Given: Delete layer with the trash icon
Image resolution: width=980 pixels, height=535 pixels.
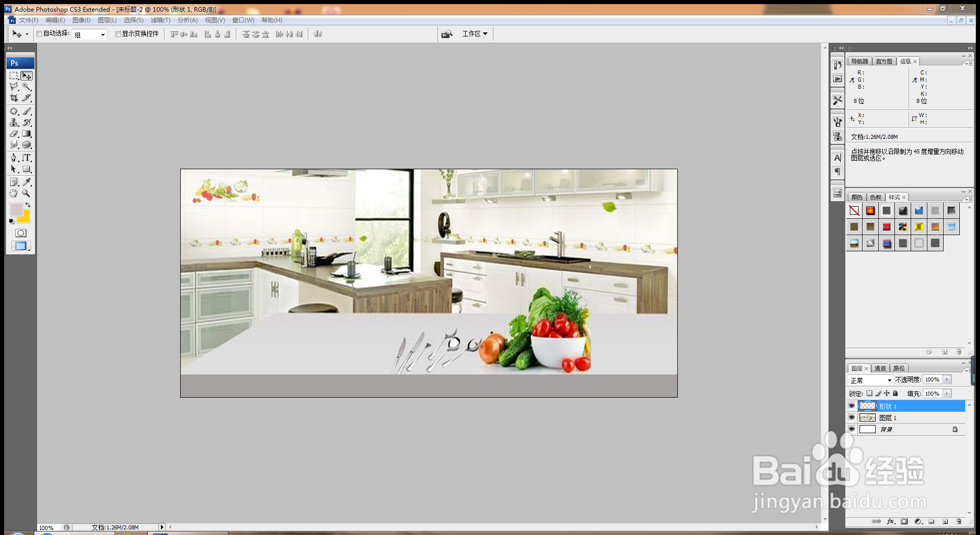Looking at the screenshot, I should point(959,521).
